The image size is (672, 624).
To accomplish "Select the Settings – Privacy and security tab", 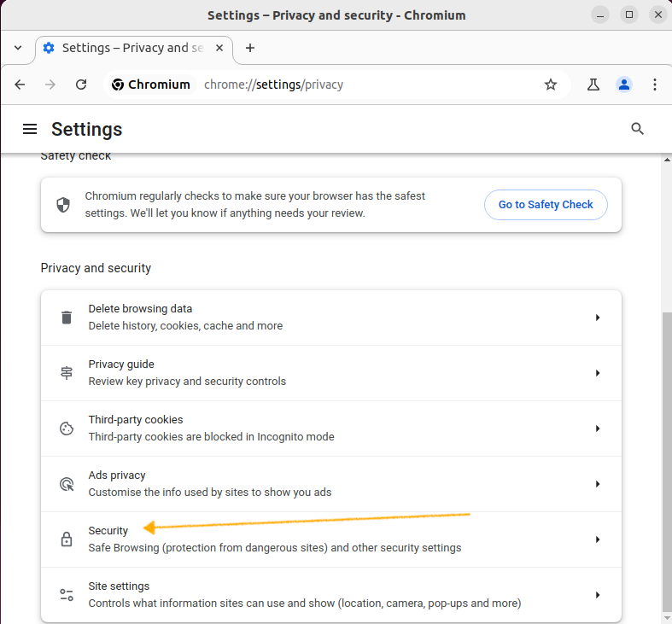I will (x=134, y=48).
